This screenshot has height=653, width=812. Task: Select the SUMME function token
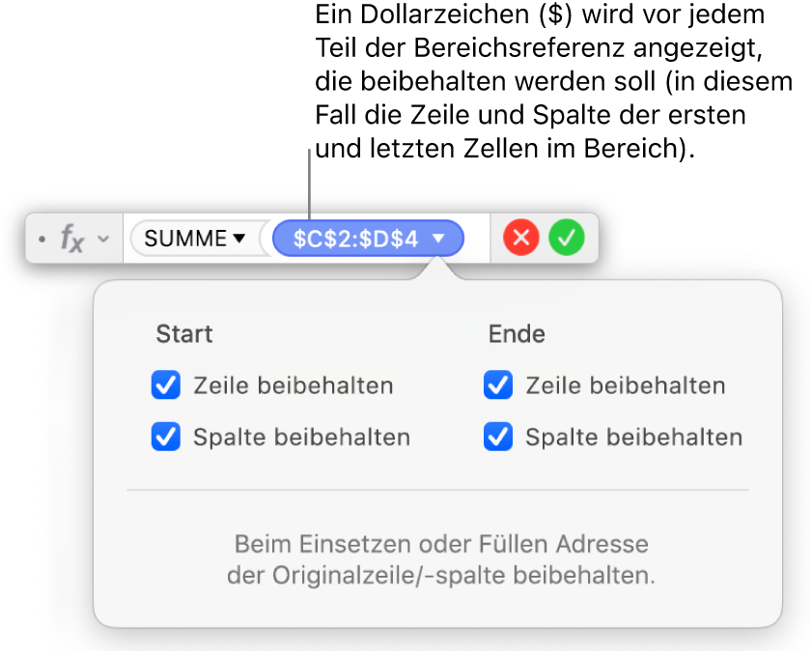coord(190,238)
